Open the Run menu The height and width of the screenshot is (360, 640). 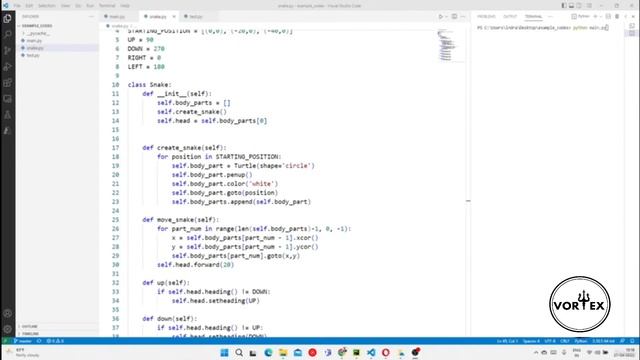coord(90,6)
